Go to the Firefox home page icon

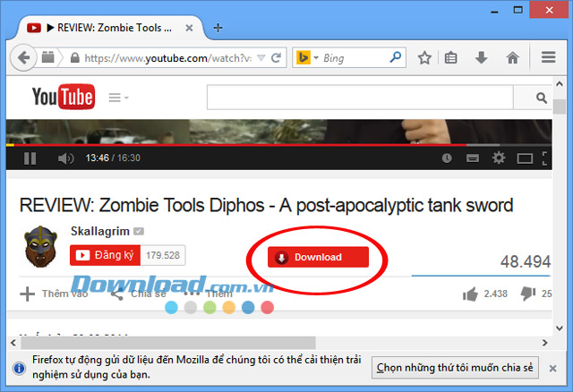pos(512,57)
